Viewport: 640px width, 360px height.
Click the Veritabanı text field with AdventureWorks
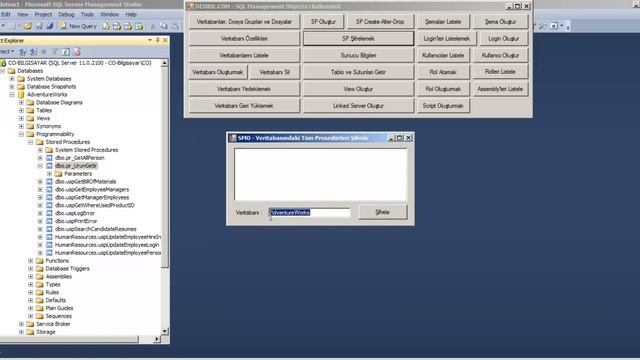pos(309,213)
